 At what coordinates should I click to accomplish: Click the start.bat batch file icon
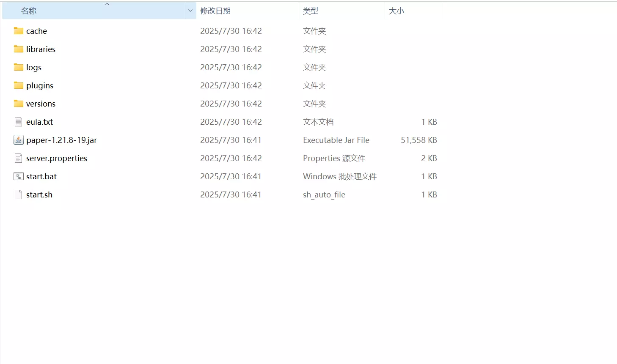[x=19, y=176]
